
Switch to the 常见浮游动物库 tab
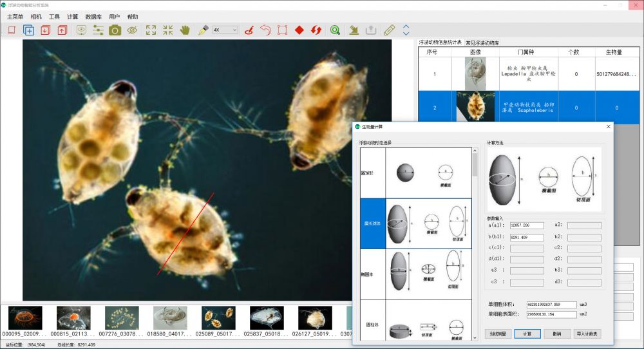482,42
